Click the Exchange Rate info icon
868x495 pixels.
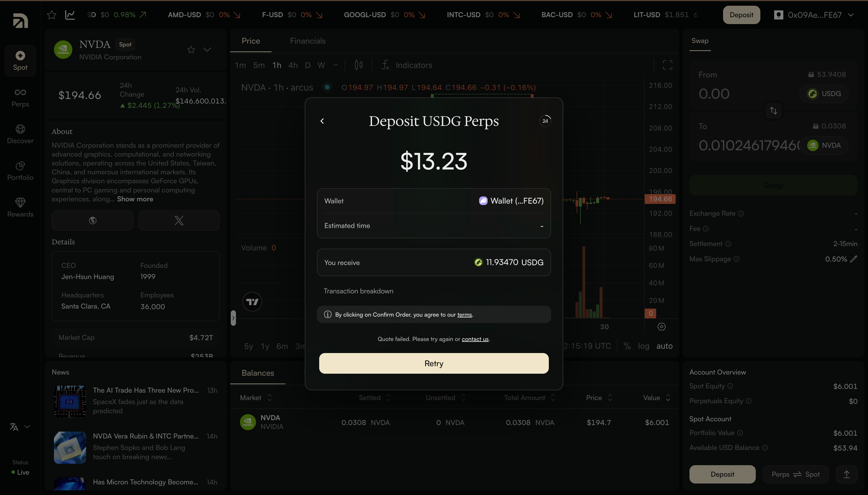[x=741, y=213]
